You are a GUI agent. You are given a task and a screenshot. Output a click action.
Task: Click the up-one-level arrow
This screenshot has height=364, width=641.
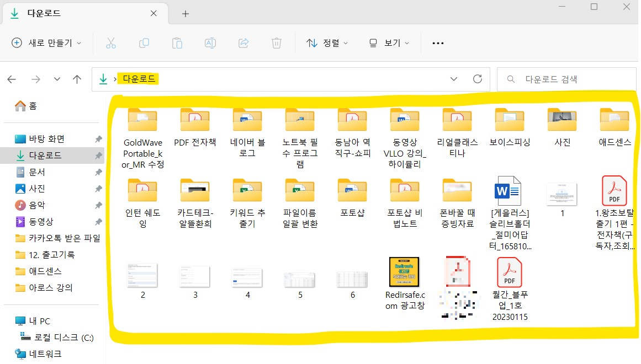pyautogui.click(x=77, y=79)
